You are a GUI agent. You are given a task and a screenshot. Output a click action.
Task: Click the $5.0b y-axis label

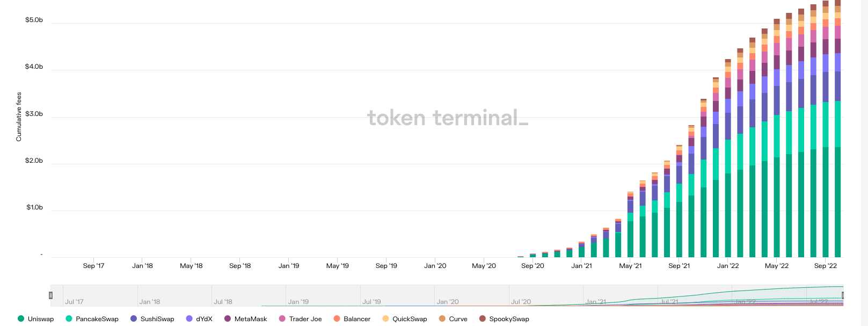[x=34, y=20]
